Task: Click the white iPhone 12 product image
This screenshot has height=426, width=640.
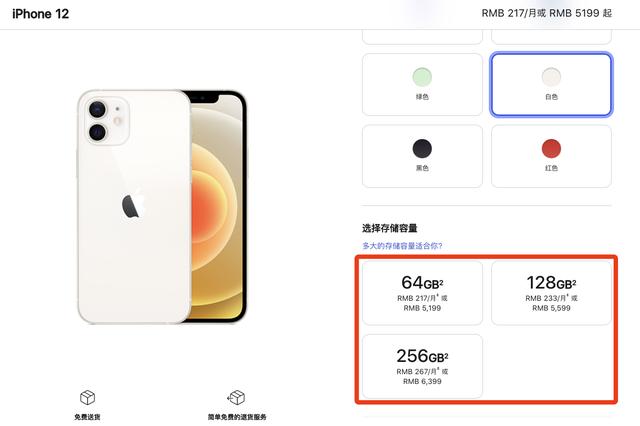Action: 162,207
